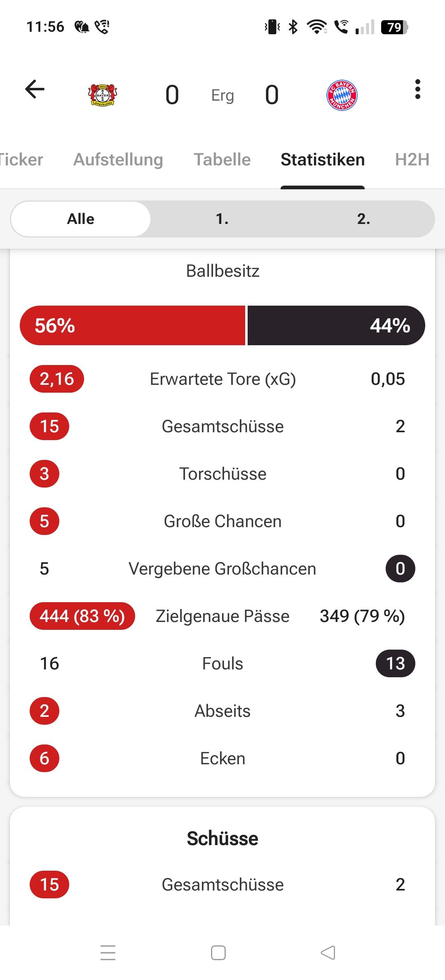This screenshot has width=445, height=980.
Task: Tap the Schüsse section heading
Action: pyautogui.click(x=222, y=839)
